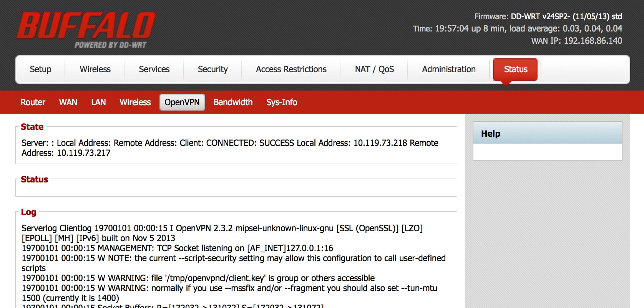Click the Status section heading
The image size is (644, 308).
pyautogui.click(x=34, y=179)
